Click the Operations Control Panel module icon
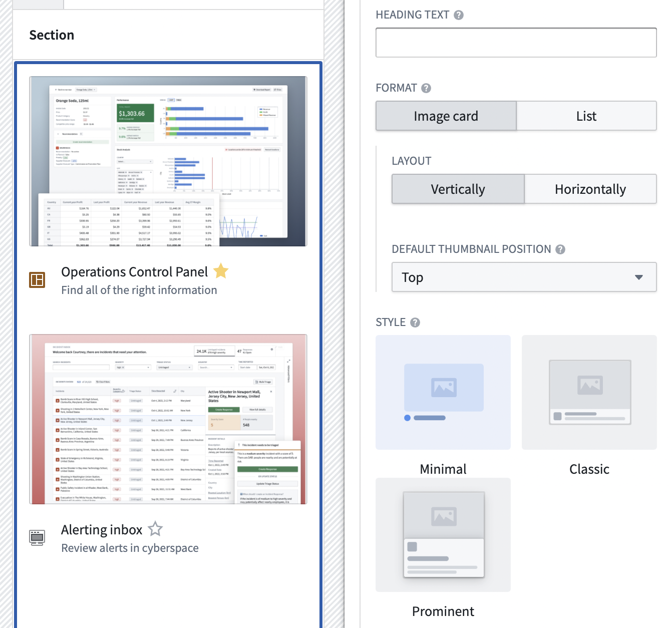 pyautogui.click(x=37, y=280)
